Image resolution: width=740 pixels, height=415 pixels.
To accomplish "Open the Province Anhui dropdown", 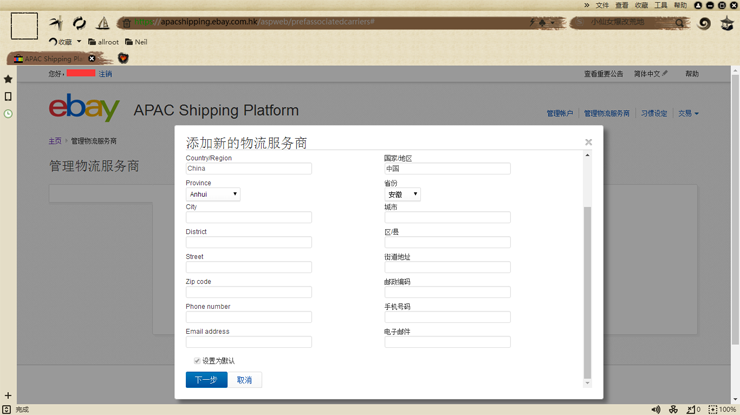I will [x=213, y=194].
